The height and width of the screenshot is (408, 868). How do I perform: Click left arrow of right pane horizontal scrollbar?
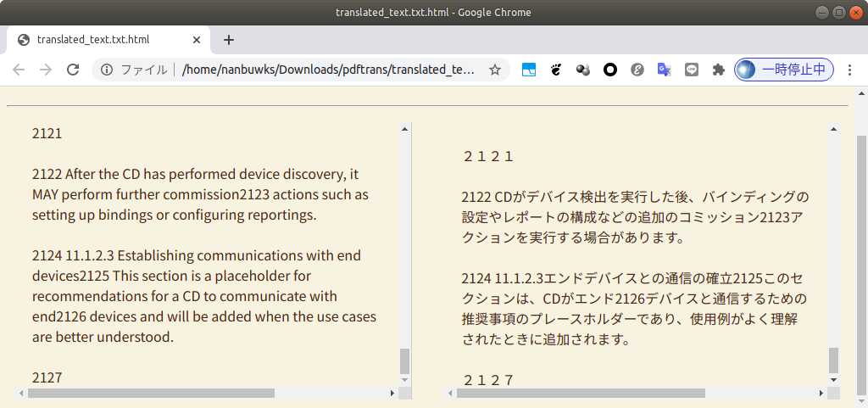451,393
